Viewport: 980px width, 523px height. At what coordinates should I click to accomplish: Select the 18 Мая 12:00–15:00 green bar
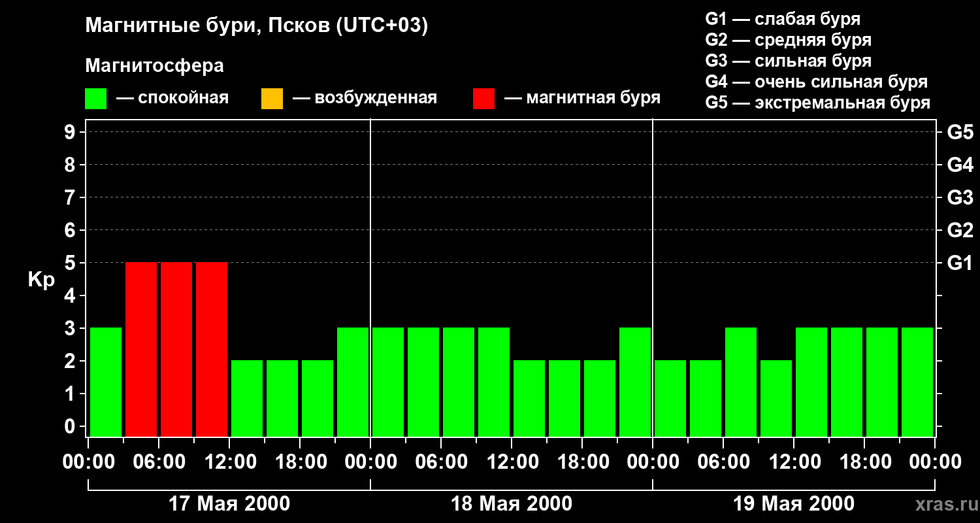point(529,398)
